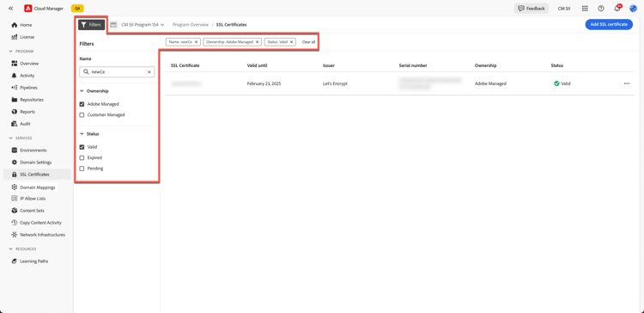Open Network Infrastructures in the sidebar
Image resolution: width=644 pixels, height=313 pixels.
click(42, 235)
